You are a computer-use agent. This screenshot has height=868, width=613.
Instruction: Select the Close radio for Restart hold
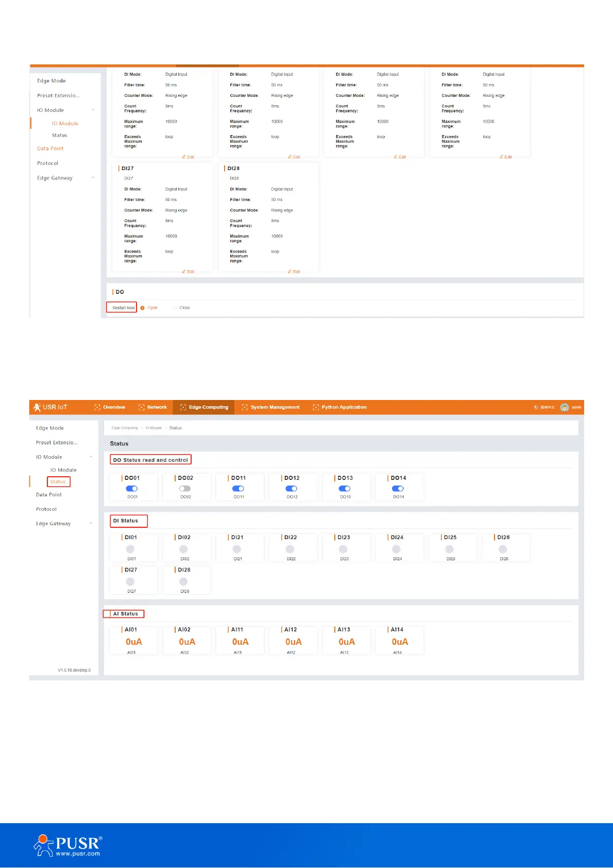pos(175,308)
